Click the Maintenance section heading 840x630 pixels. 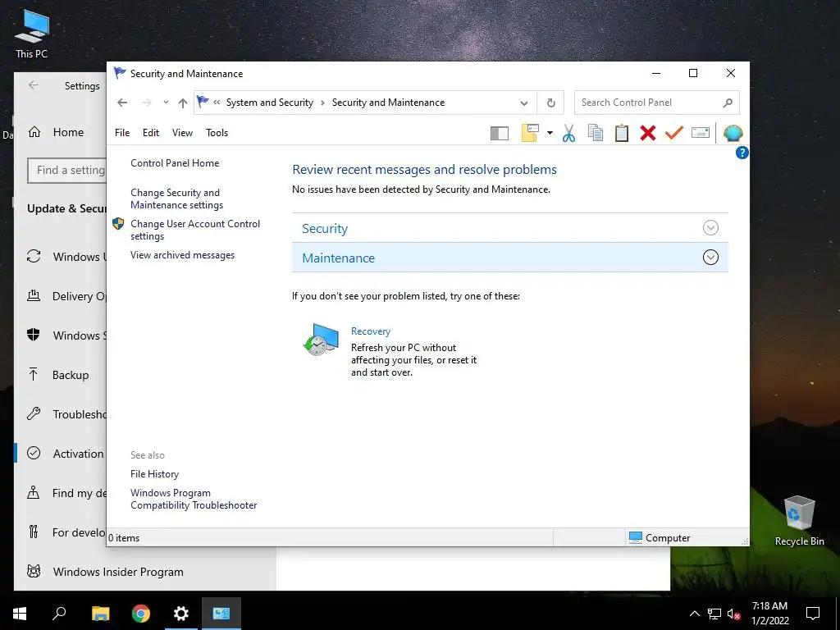coord(338,258)
